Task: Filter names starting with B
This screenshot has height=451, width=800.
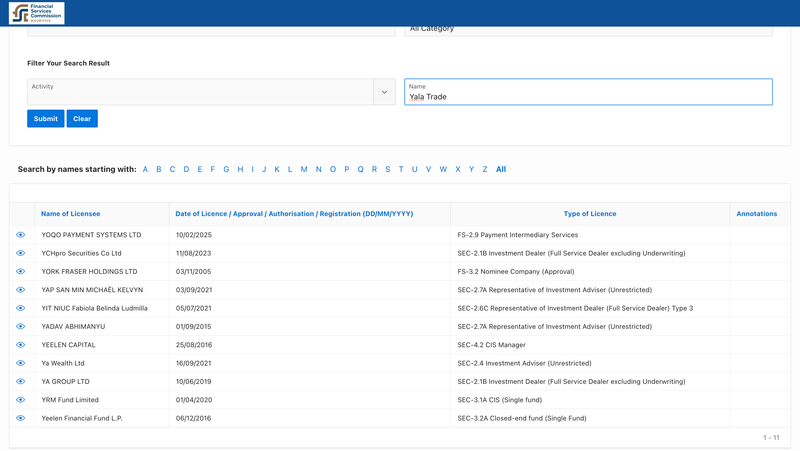Action: coord(159,169)
